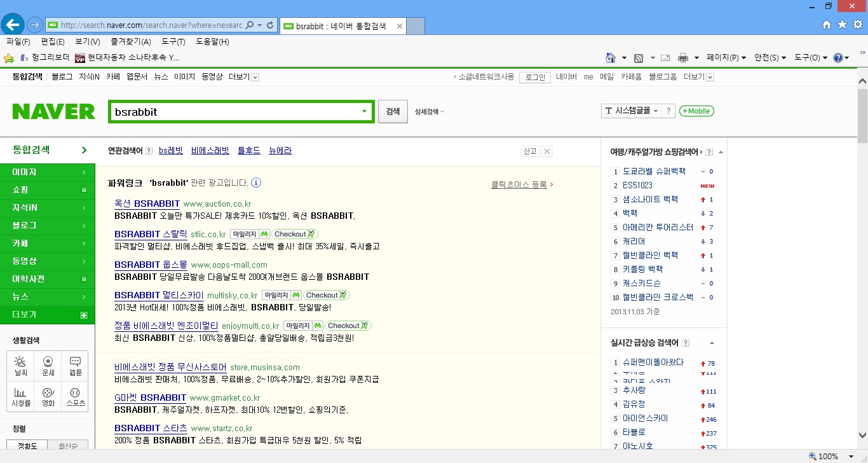Viewport: 868px width, 463px height.
Task: Open the 웹툰 webtoon icon
Action: [x=75, y=366]
